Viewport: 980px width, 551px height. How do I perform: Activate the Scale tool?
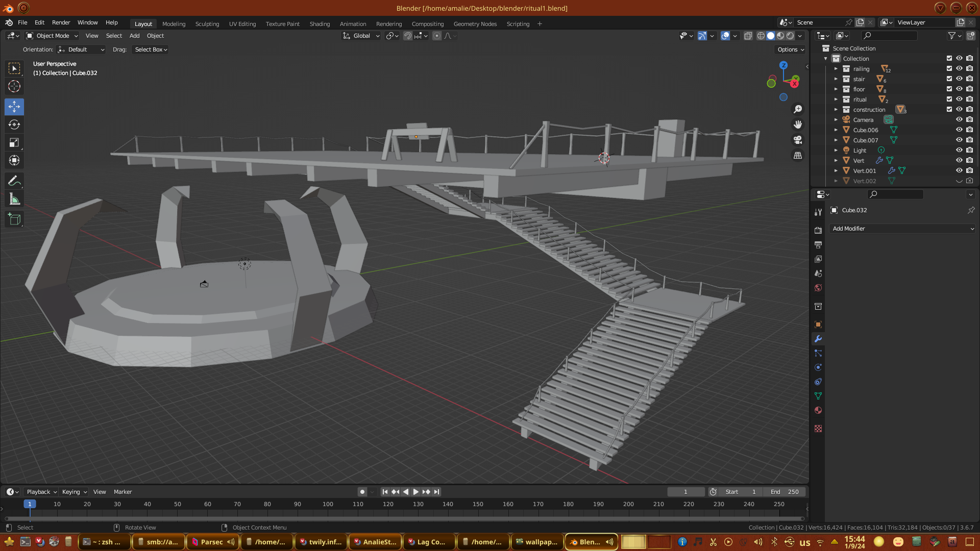tap(14, 143)
